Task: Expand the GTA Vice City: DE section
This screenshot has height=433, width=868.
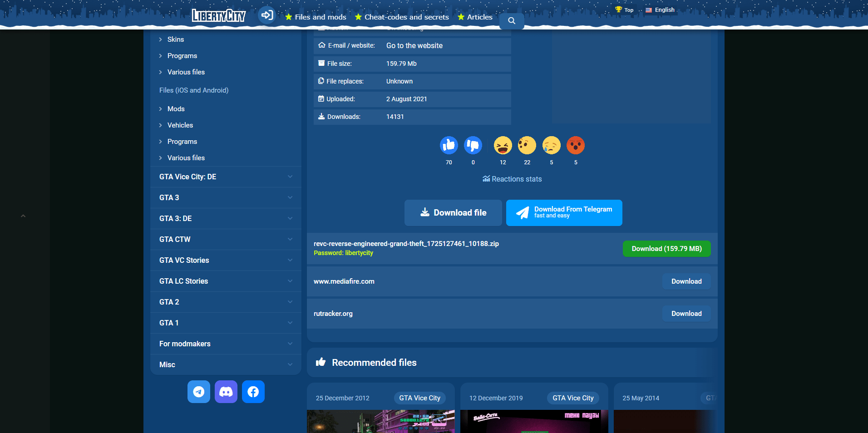Action: point(226,177)
